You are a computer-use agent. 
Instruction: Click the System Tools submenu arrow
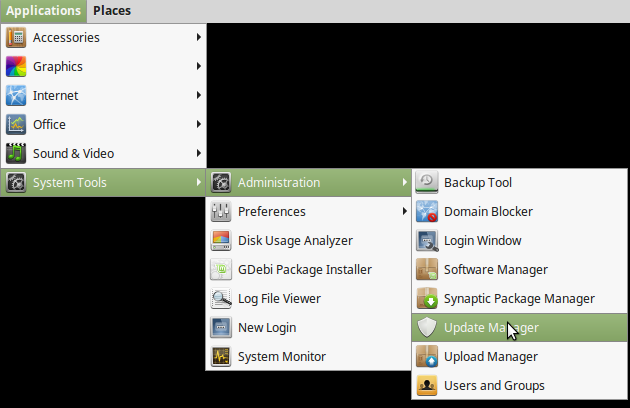(198, 182)
